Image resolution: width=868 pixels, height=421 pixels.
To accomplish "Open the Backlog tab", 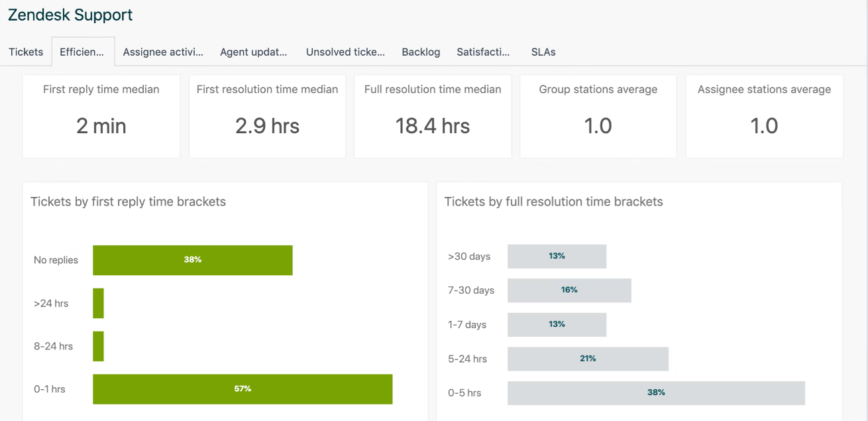I will [421, 52].
